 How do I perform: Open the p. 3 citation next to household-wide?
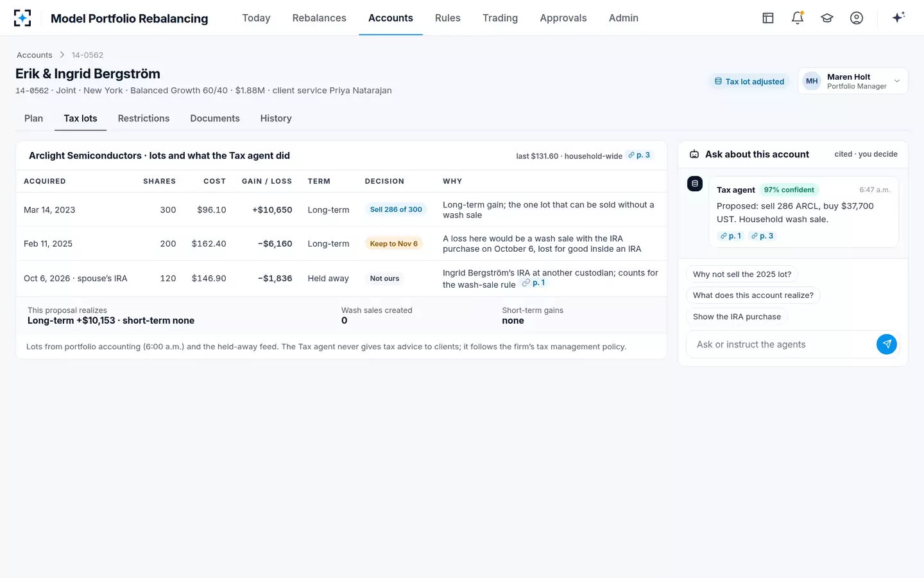(639, 155)
